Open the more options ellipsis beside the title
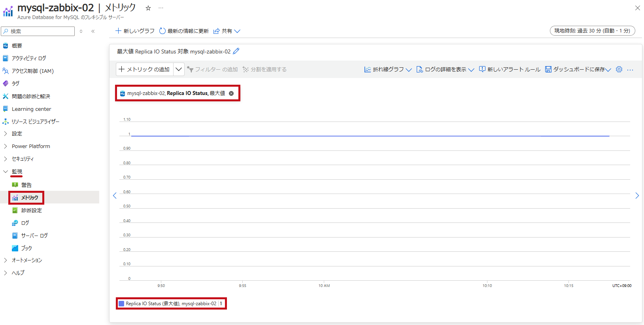The width and height of the screenshot is (644, 325). pos(161,8)
